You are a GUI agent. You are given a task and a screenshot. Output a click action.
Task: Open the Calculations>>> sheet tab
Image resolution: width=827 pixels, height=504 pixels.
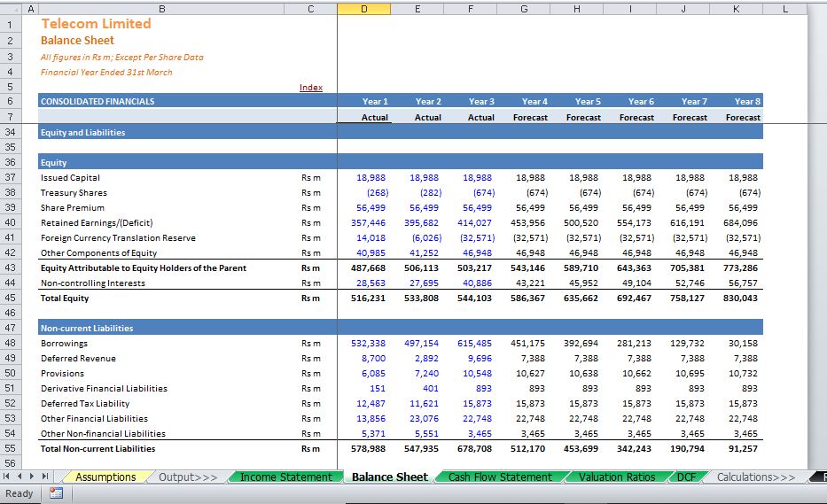[x=756, y=477]
